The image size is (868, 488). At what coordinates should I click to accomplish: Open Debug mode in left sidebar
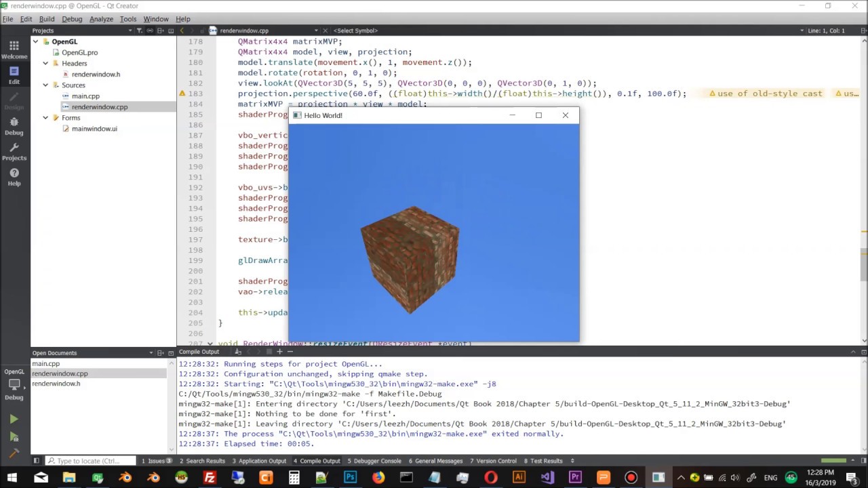[14, 126]
